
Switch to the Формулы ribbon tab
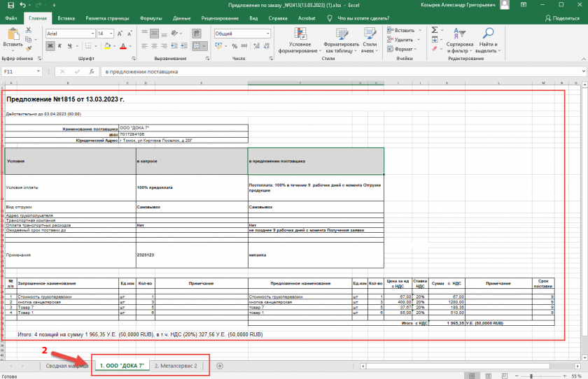(x=150, y=18)
